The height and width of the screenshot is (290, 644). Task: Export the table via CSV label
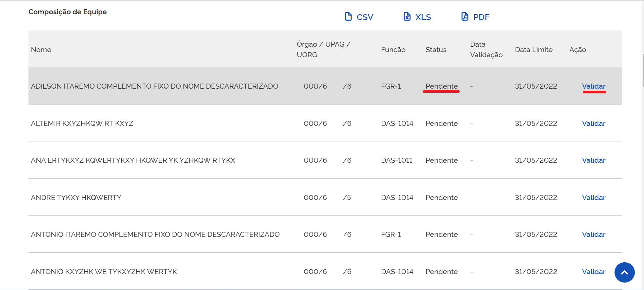click(365, 17)
